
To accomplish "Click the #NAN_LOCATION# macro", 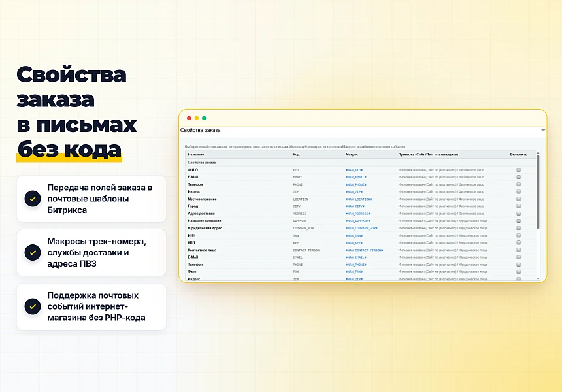I will point(359,199).
